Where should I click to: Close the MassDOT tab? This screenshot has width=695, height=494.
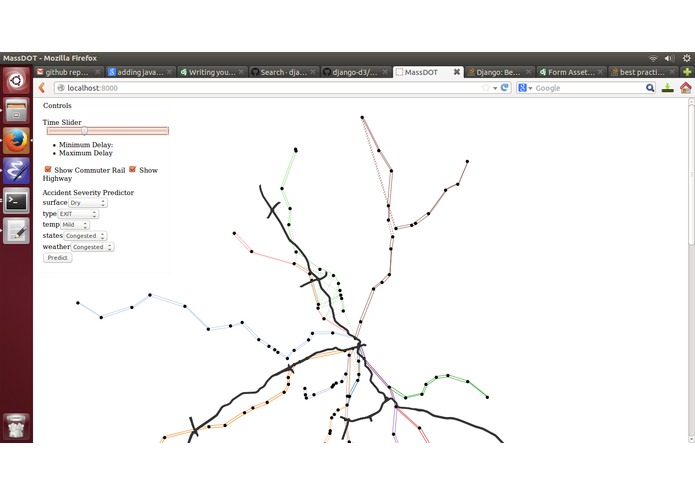457,72
